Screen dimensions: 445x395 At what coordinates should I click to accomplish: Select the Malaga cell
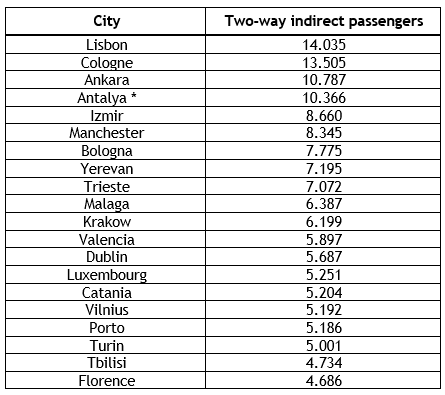tap(107, 204)
